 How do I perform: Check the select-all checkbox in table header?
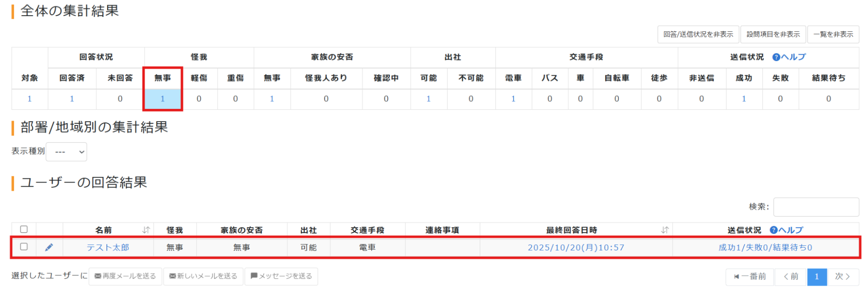(x=24, y=229)
